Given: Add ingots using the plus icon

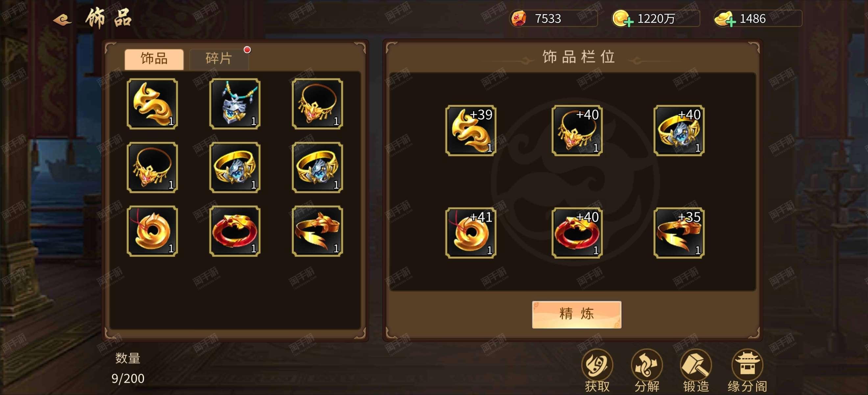Looking at the screenshot, I should point(731,23).
